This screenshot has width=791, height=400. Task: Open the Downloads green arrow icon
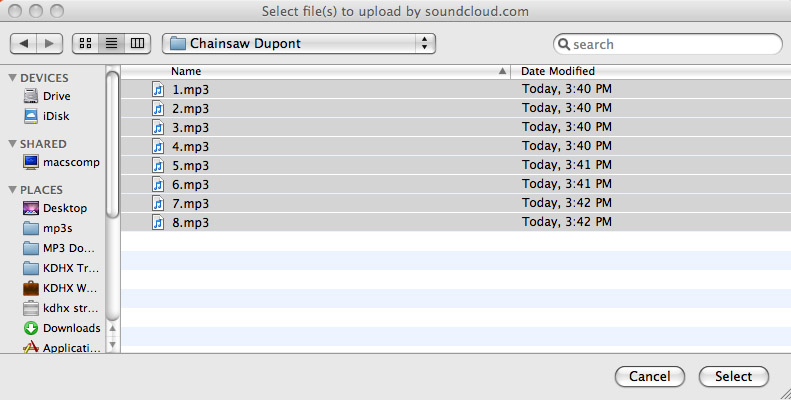click(31, 328)
